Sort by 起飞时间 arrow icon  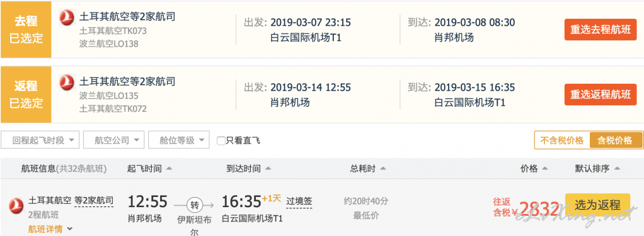click(x=169, y=169)
